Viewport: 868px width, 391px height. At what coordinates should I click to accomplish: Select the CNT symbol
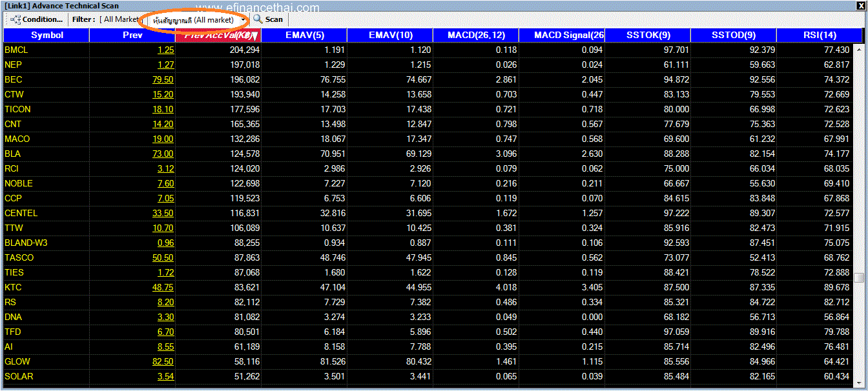(x=13, y=124)
